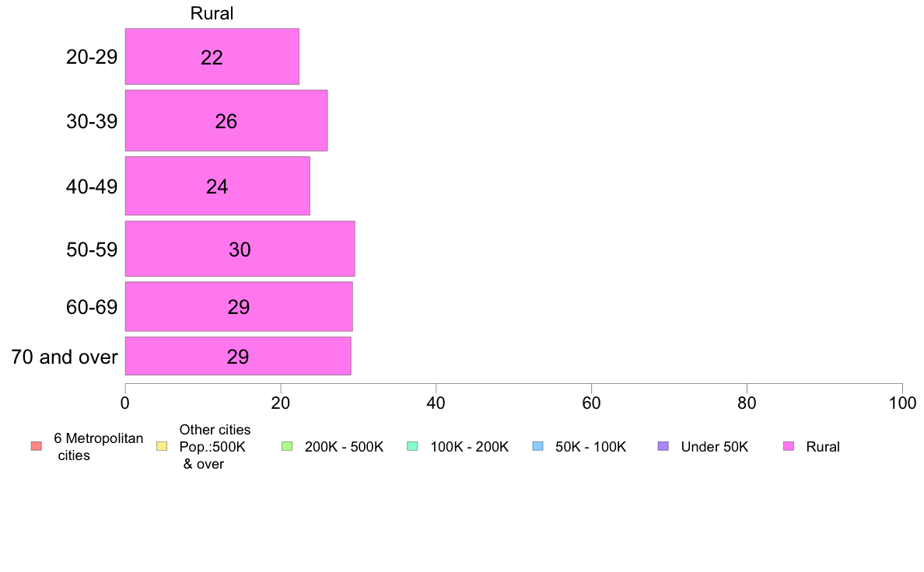Select the 20-29 bar showing 22
The image size is (924, 572).
click(212, 57)
